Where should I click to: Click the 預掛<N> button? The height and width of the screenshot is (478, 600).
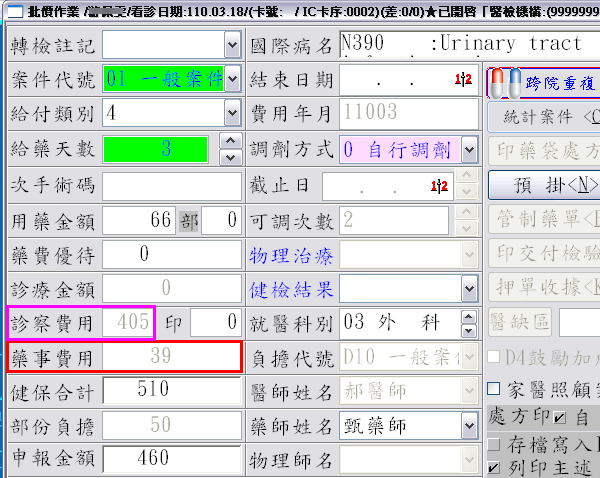pyautogui.click(x=543, y=184)
